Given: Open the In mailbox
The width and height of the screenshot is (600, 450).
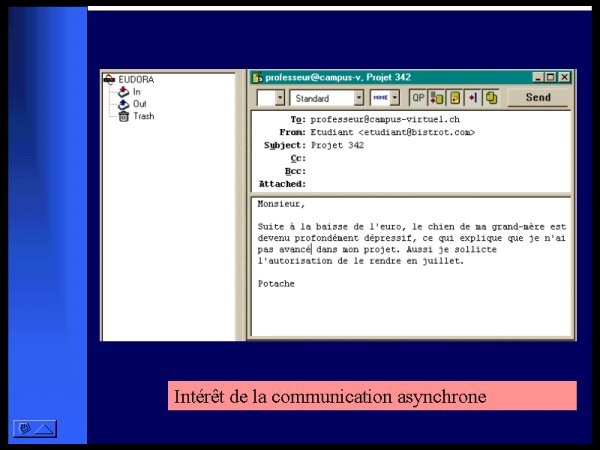Looking at the screenshot, I should coord(137,92).
